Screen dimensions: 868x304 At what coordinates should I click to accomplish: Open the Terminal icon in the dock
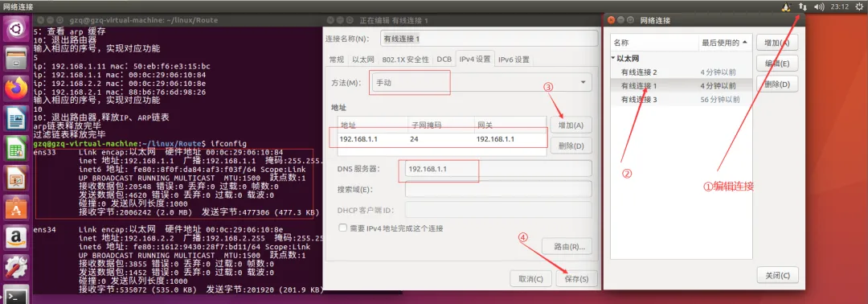coord(15,296)
